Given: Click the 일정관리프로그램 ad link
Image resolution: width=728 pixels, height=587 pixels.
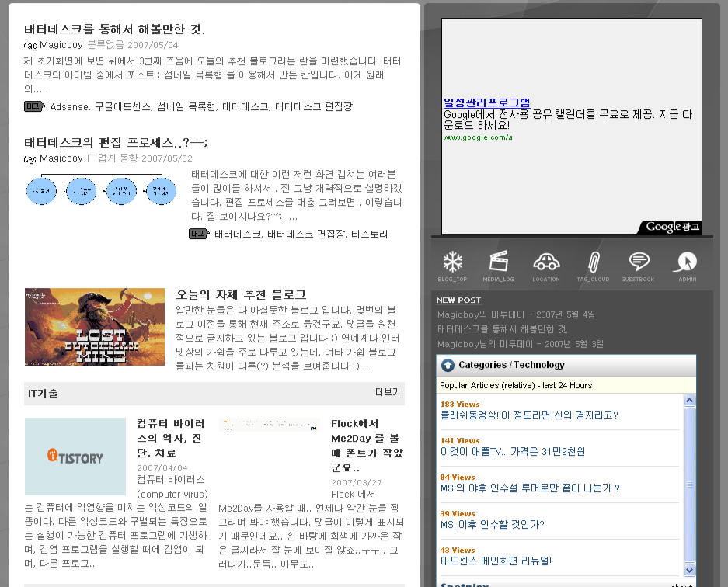Looking at the screenshot, I should pyautogui.click(x=486, y=102).
